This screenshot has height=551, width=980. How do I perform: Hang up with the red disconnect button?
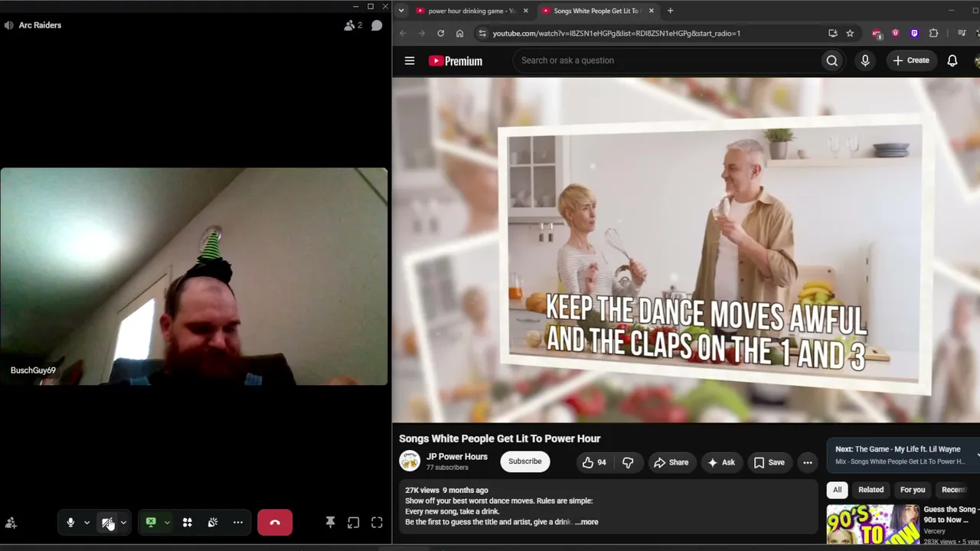275,523
